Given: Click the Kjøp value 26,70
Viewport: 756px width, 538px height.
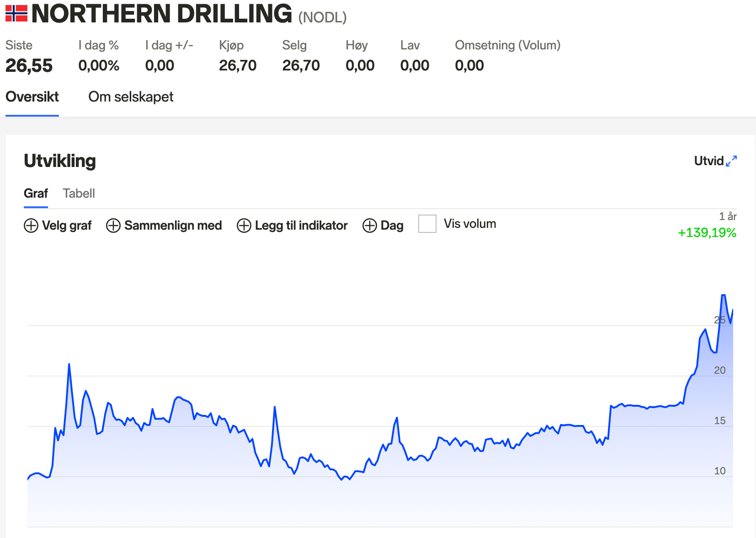Looking at the screenshot, I should pyautogui.click(x=238, y=65).
